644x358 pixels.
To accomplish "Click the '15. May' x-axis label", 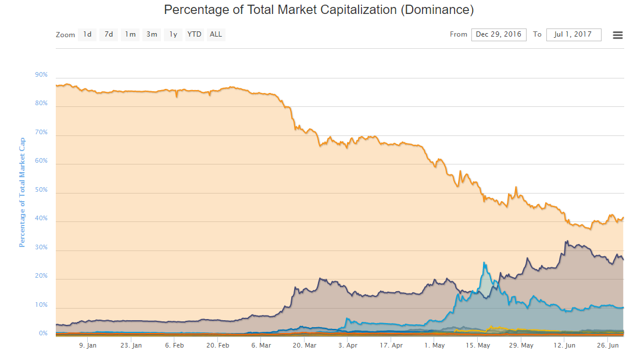I will [478, 345].
